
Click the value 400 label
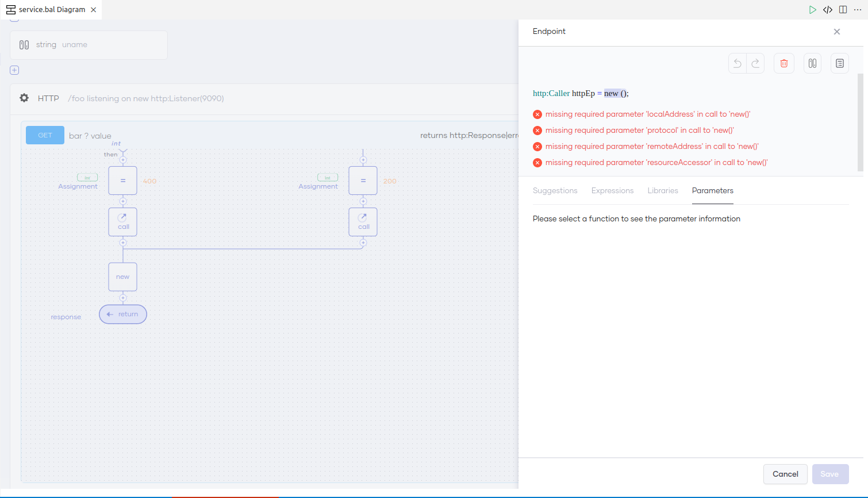[149, 181]
